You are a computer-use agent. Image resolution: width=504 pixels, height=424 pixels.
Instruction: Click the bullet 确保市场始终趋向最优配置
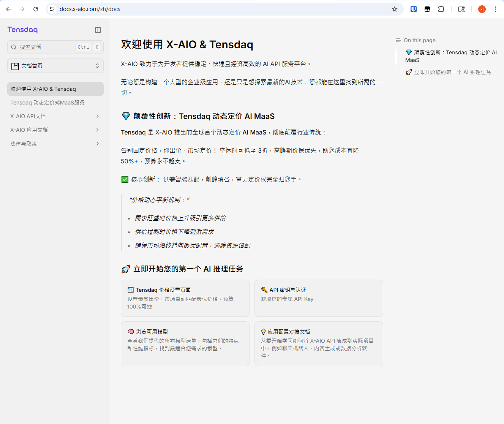(x=193, y=245)
